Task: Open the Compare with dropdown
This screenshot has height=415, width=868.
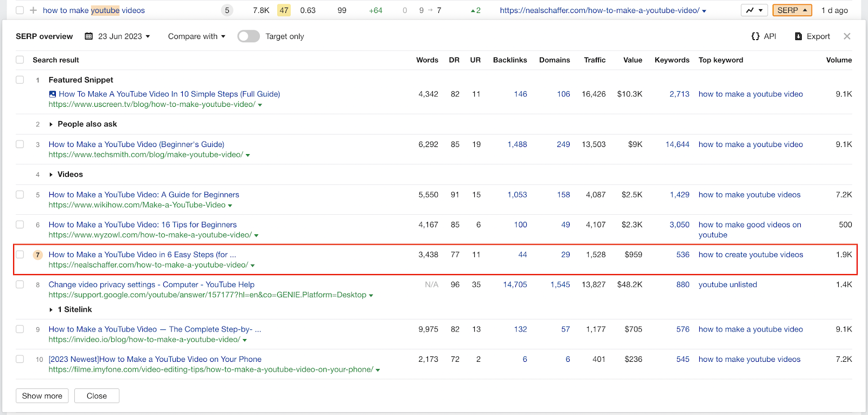Action: pos(196,36)
